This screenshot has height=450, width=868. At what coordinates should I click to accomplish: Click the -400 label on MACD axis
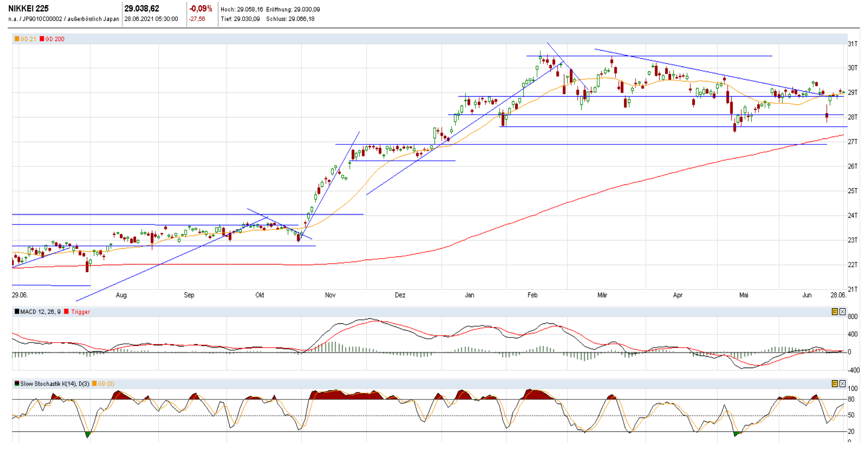point(853,370)
